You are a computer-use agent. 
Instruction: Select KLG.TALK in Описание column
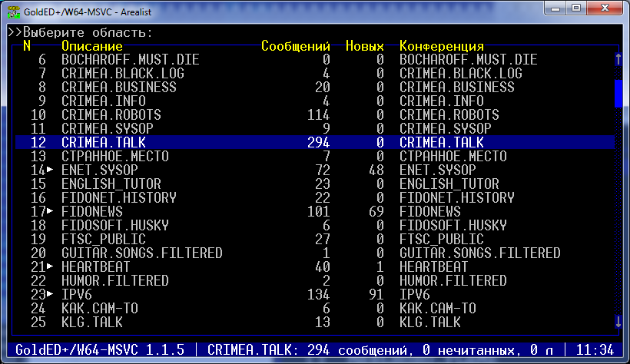[92, 322]
